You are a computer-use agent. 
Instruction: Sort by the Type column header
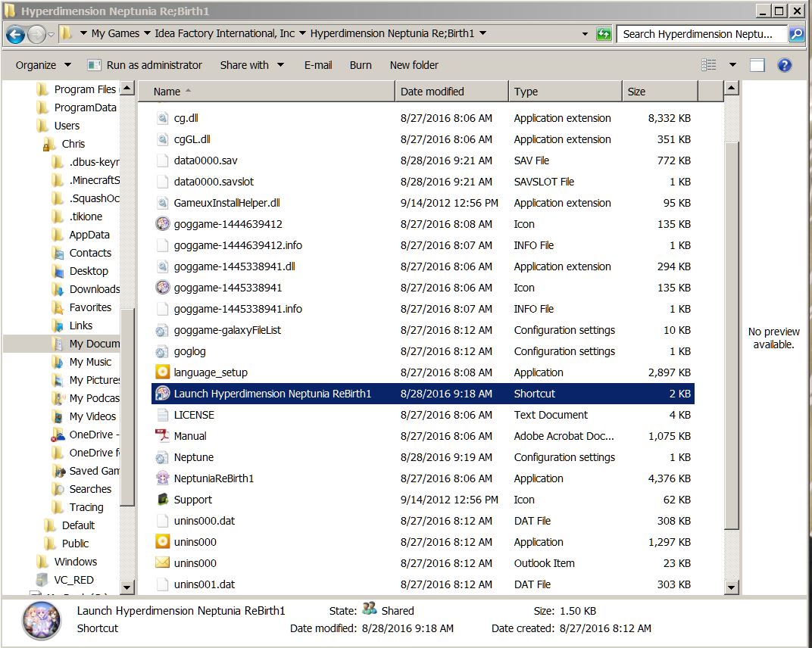click(564, 92)
